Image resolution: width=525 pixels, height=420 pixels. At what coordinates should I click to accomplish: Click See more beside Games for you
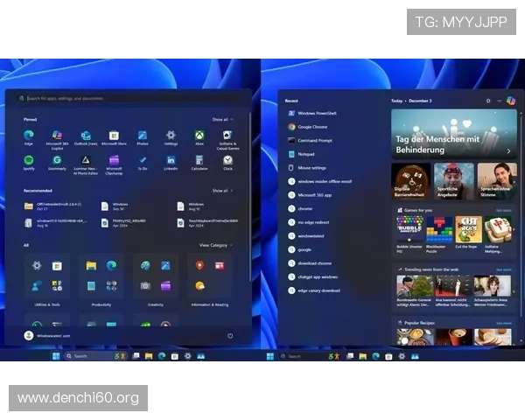[x=504, y=210]
